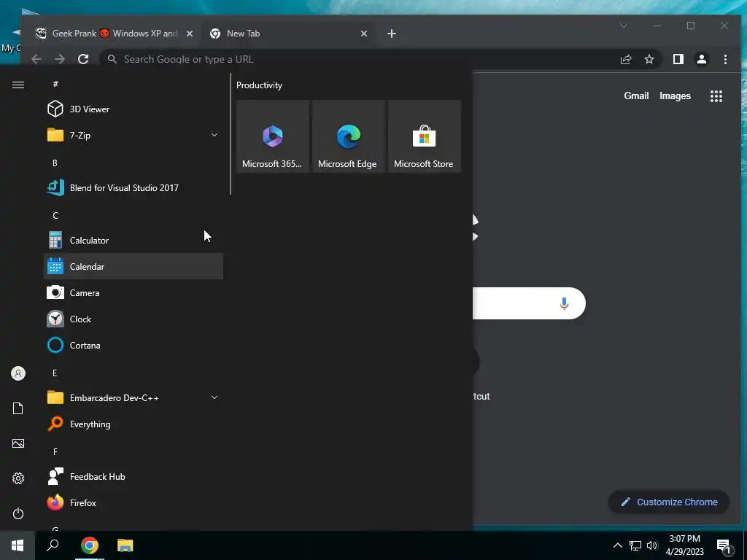This screenshot has height=560, width=747.
Task: Close the New Tab tab
Action: point(364,34)
